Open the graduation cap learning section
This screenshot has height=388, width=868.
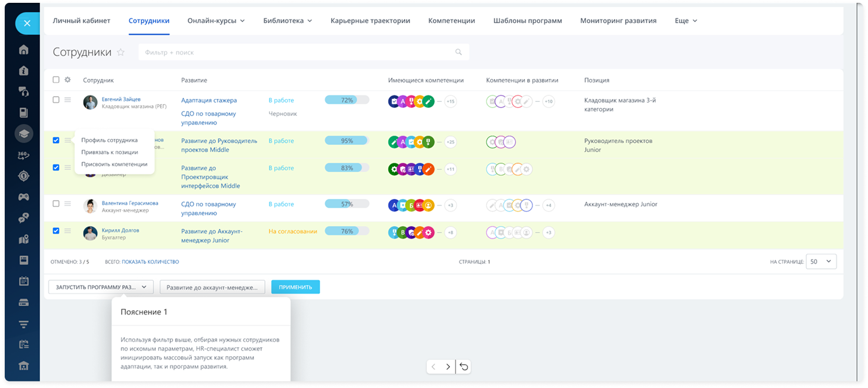pyautogui.click(x=24, y=134)
